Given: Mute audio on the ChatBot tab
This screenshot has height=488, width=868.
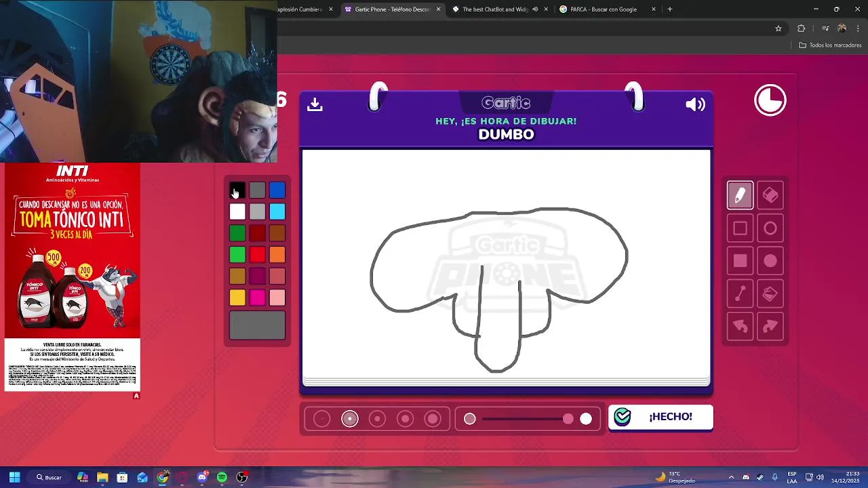Looking at the screenshot, I should (x=535, y=9).
